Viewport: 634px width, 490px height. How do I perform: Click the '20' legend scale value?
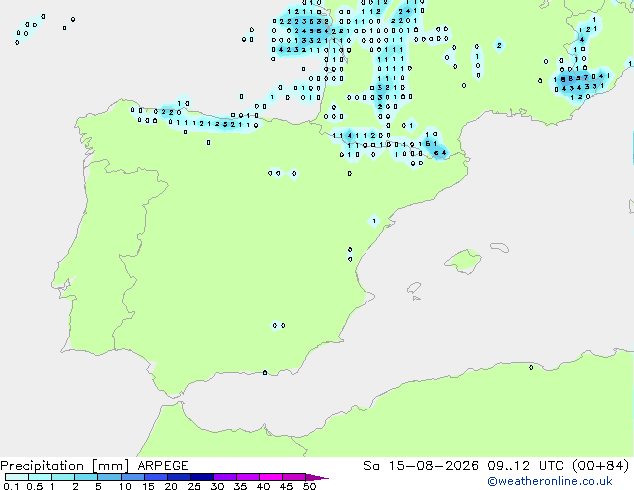tap(171, 486)
